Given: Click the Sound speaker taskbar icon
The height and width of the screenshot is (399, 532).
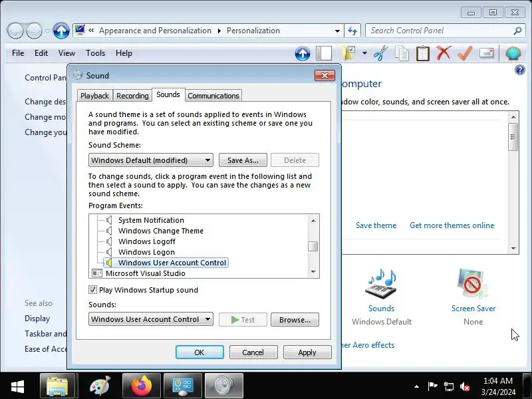Looking at the screenshot, I should 224,386.
